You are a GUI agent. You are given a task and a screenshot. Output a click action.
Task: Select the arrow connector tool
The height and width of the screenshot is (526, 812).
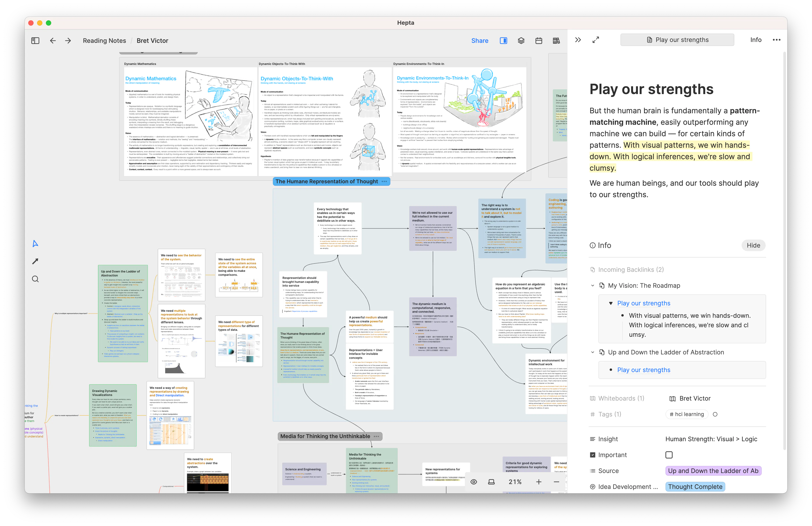tap(35, 261)
